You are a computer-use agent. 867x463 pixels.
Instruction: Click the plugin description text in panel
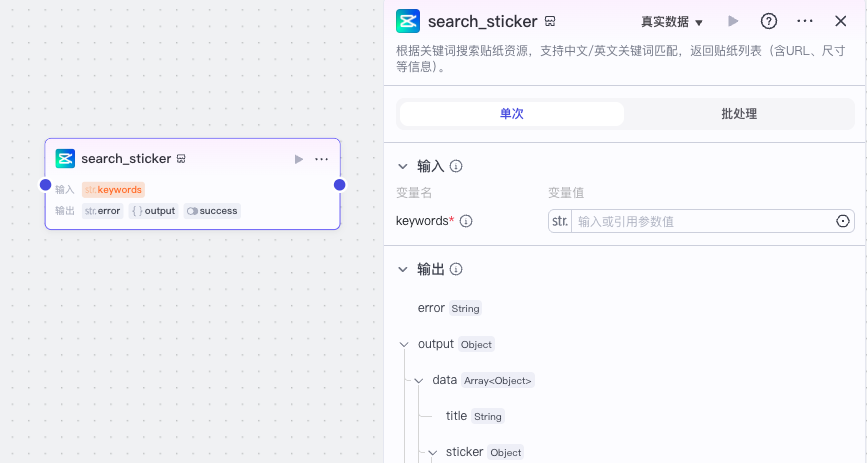pos(620,59)
